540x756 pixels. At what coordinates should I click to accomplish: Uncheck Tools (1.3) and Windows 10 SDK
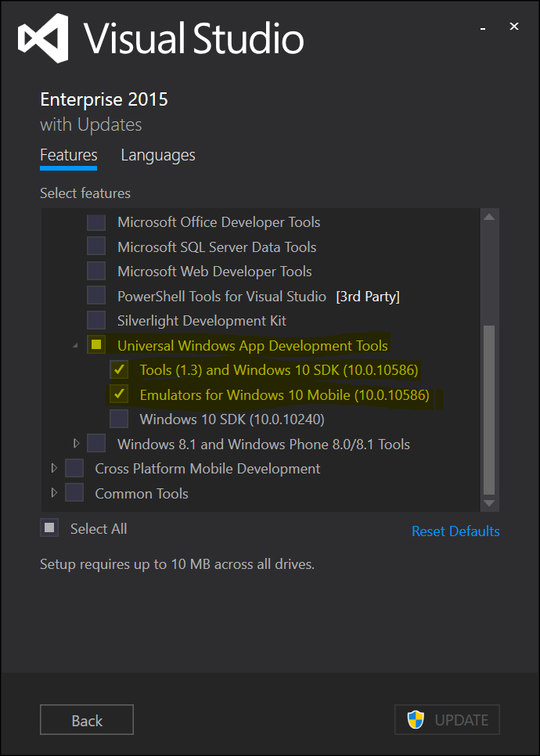(x=119, y=370)
